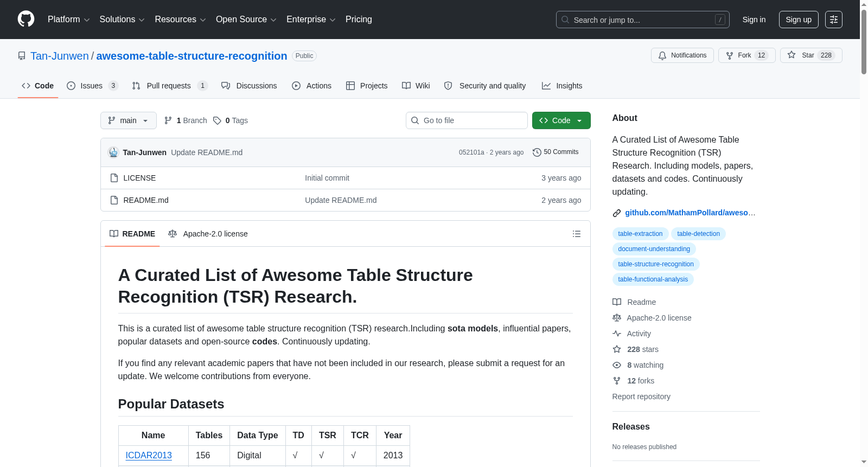This screenshot has height=467, width=868.
Task: Switch to the Issues tab
Action: (x=92, y=86)
